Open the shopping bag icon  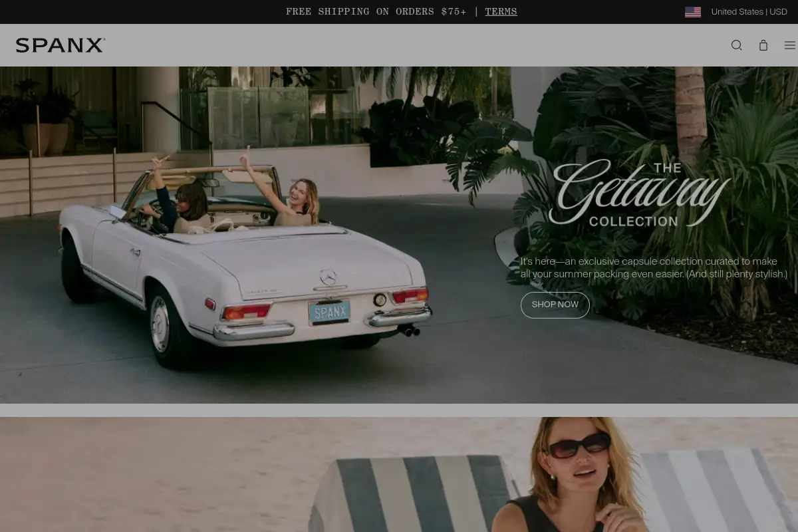click(x=763, y=45)
